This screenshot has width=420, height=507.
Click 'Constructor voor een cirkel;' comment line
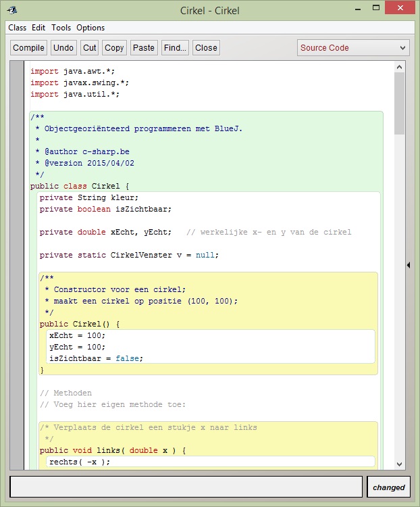115,289
